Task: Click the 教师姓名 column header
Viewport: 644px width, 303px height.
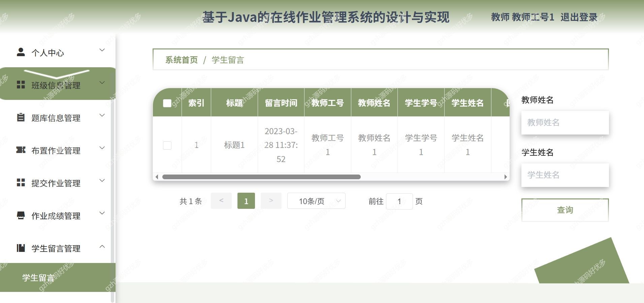Action: click(x=374, y=103)
